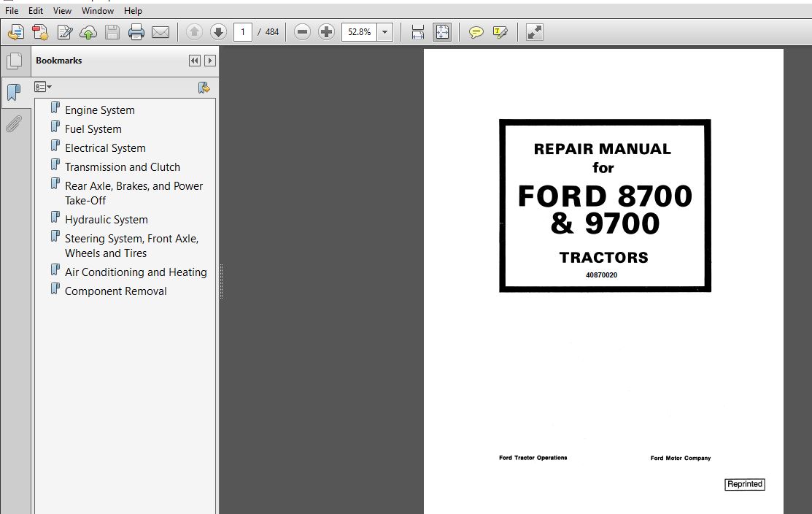Open Steering System, Front Axle bookmark

(131, 245)
